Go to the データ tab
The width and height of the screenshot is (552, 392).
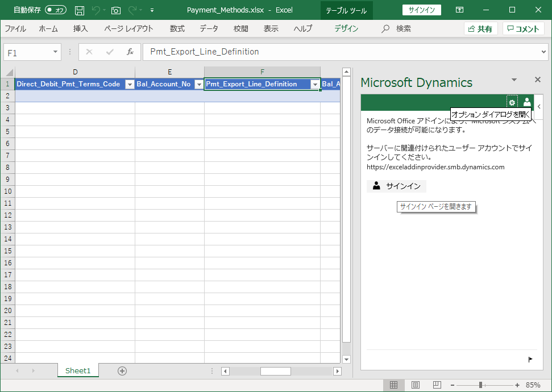coord(209,28)
